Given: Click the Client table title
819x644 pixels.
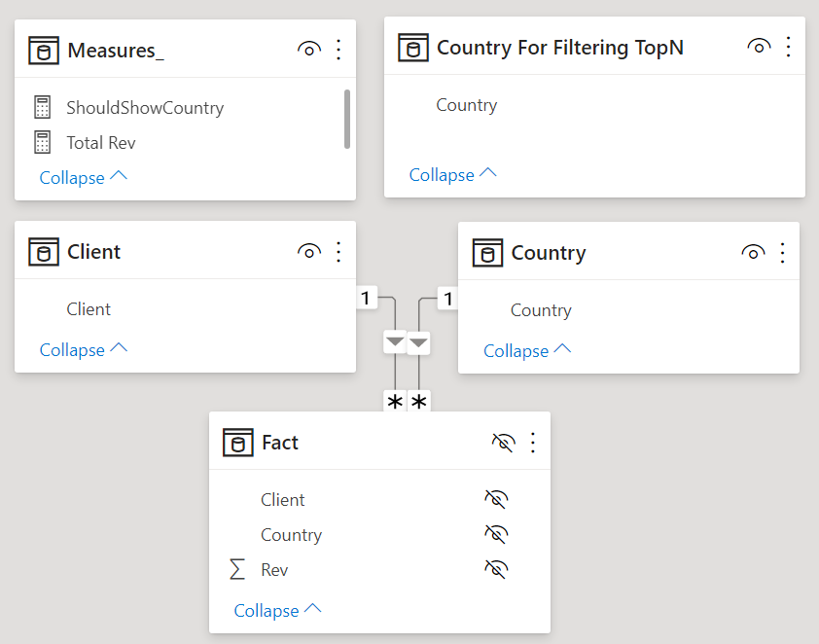Looking at the screenshot, I should 93,252.
